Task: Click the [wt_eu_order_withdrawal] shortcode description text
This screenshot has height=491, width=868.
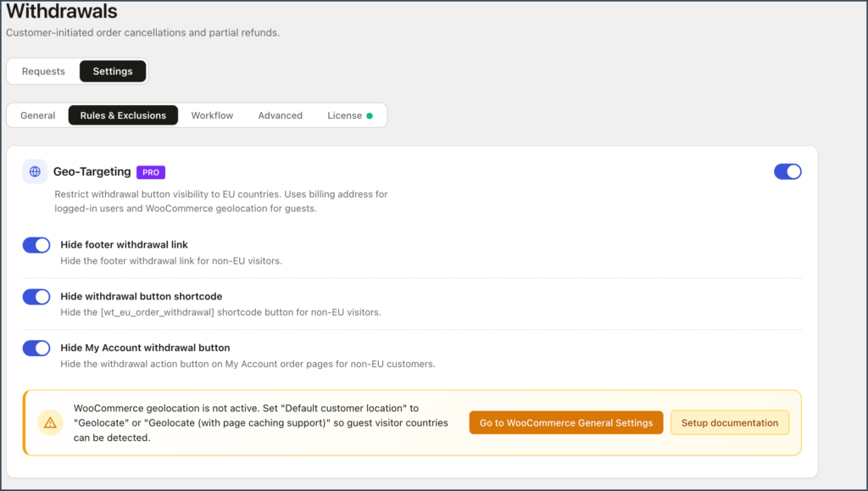Action: coord(220,313)
